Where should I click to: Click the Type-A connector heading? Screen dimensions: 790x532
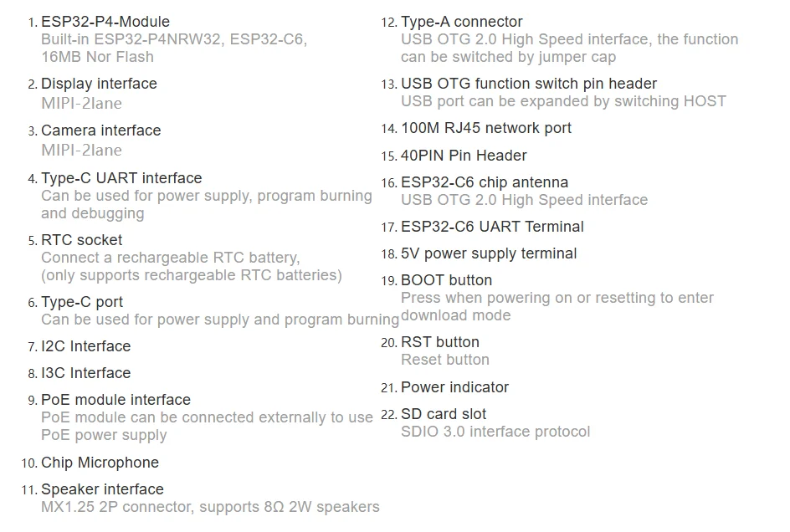(x=461, y=22)
